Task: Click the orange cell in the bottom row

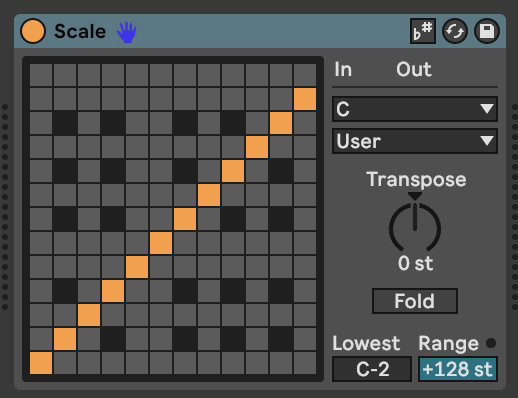Action: (x=41, y=363)
